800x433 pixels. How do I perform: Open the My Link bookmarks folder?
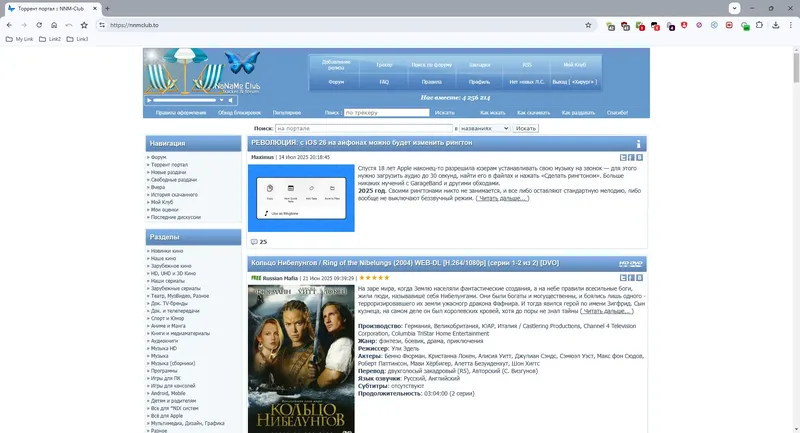[19, 39]
